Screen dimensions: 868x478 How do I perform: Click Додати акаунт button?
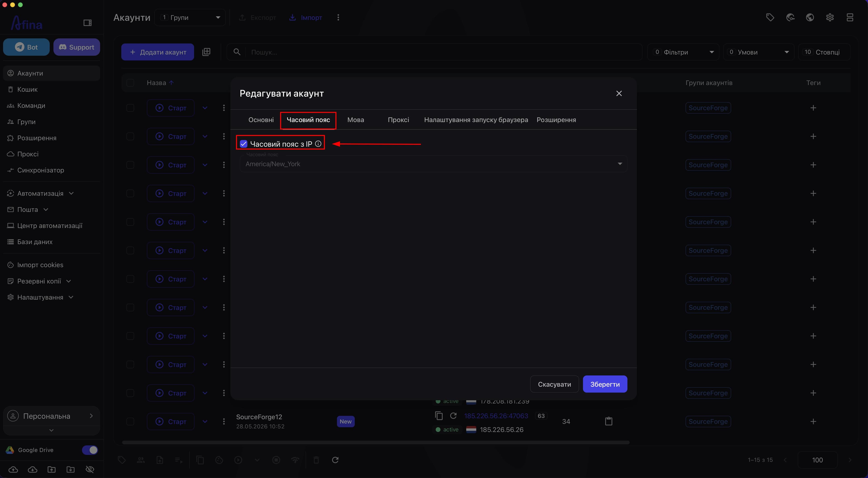pyautogui.click(x=158, y=52)
